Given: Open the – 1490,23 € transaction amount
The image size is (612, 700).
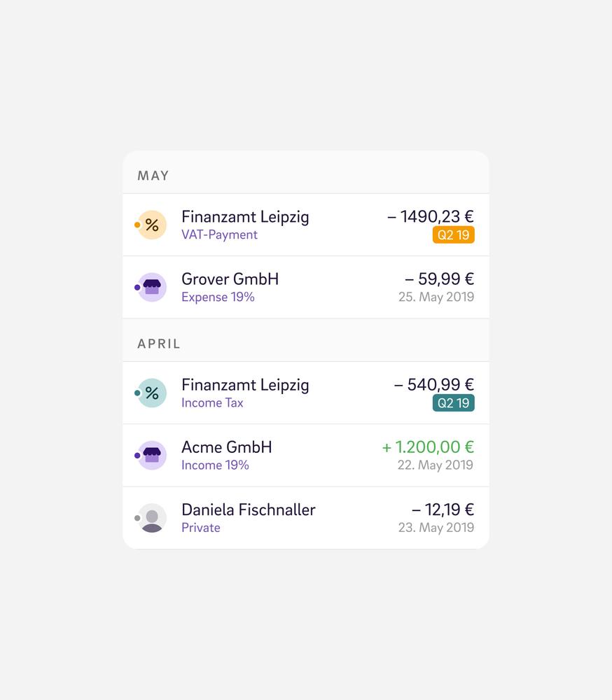Looking at the screenshot, I should (431, 216).
